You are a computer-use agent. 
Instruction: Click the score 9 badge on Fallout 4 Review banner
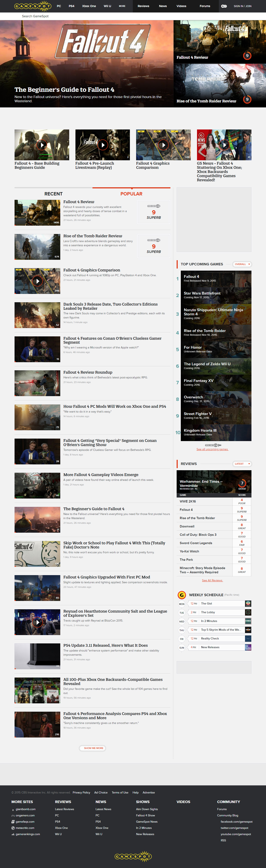coord(247,56)
